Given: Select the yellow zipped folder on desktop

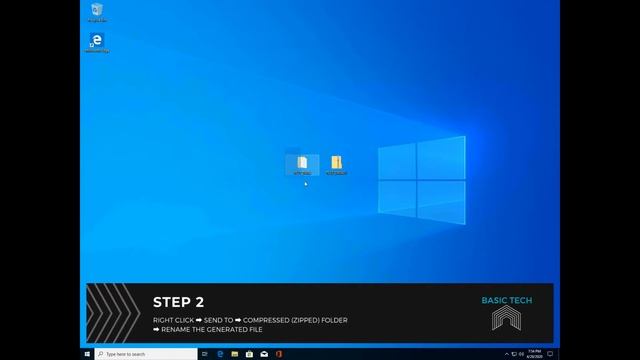Looking at the screenshot, I should (336, 165).
